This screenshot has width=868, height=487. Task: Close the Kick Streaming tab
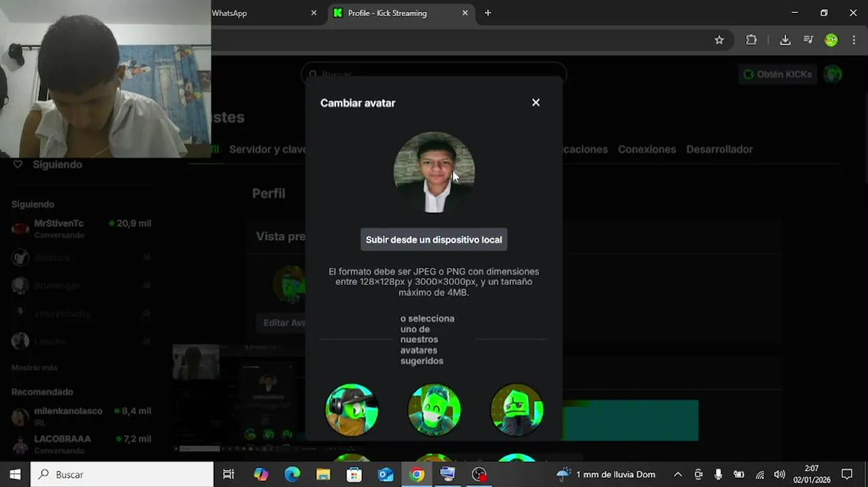(465, 13)
